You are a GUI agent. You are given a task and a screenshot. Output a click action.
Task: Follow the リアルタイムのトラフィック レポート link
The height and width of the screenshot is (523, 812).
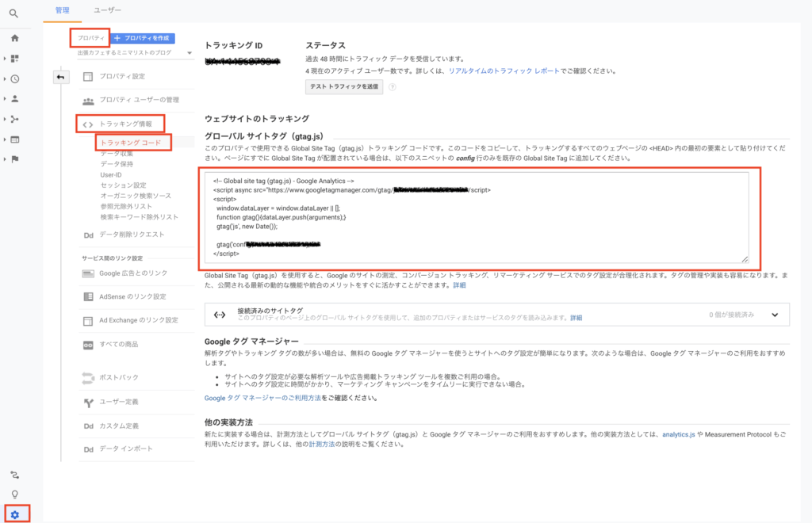coord(504,71)
